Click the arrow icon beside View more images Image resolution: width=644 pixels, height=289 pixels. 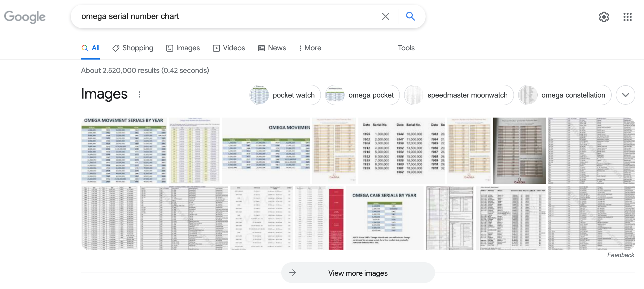tap(293, 273)
